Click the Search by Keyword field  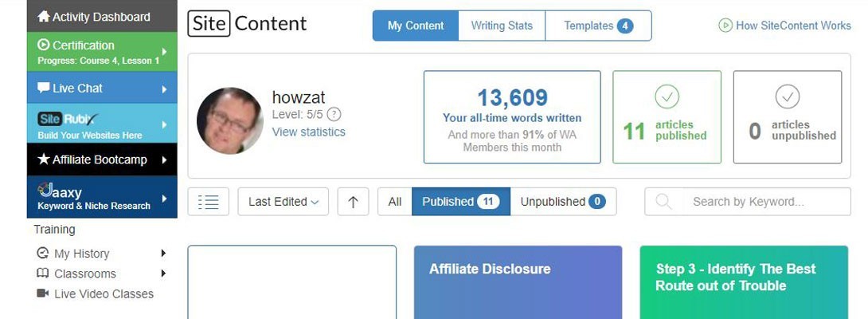[764, 202]
